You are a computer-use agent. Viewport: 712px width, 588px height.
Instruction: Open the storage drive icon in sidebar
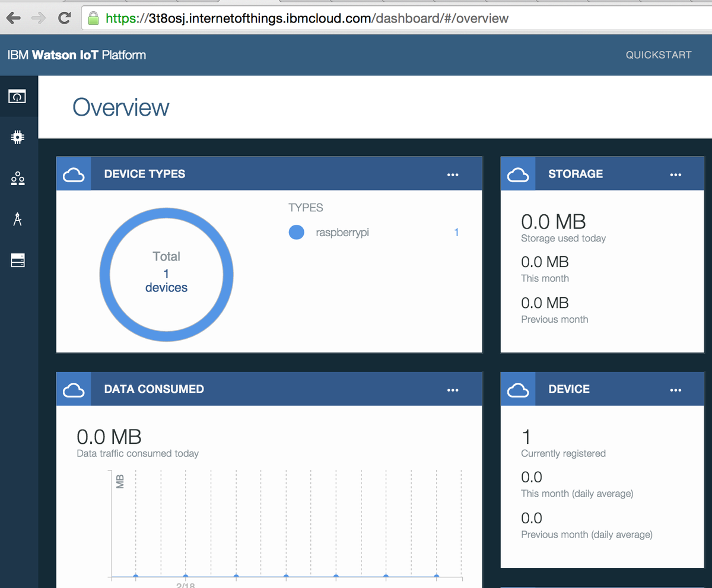coord(18,260)
